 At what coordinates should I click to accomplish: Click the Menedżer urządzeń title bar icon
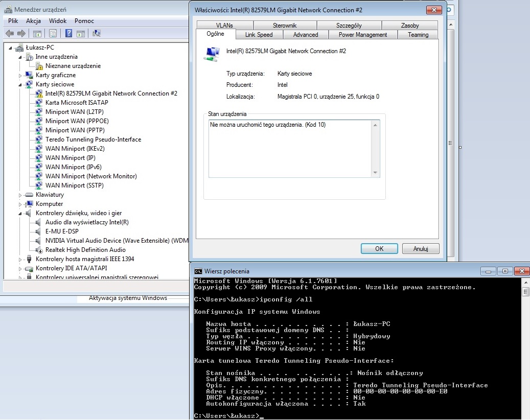tap(9, 10)
